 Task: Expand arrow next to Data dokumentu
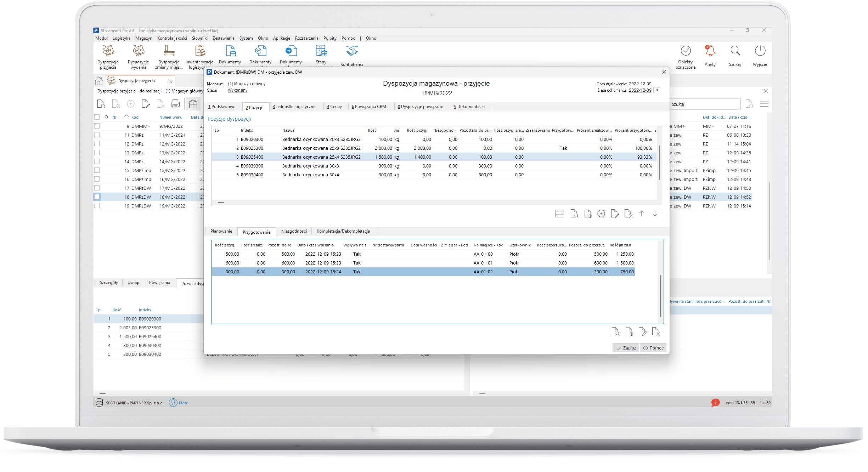pyautogui.click(x=657, y=90)
